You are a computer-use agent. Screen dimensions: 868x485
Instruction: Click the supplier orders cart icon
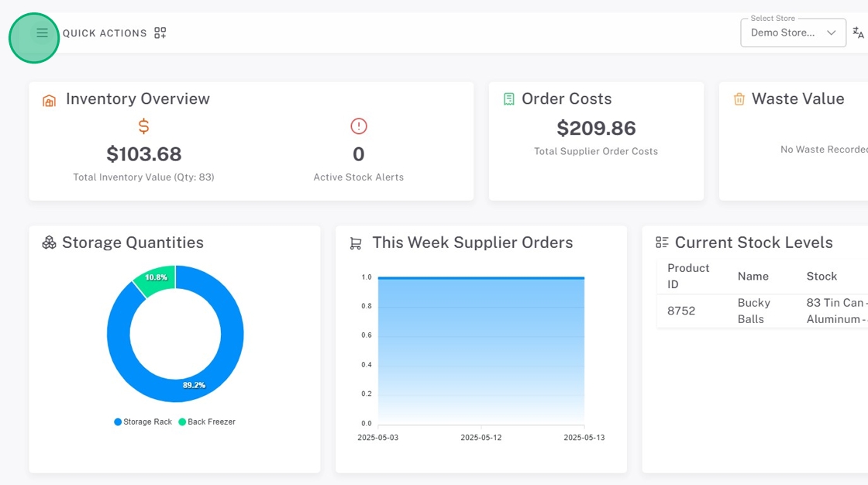click(356, 243)
